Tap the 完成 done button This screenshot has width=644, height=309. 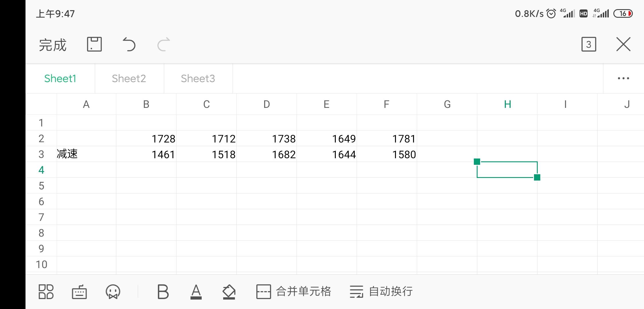coord(53,45)
